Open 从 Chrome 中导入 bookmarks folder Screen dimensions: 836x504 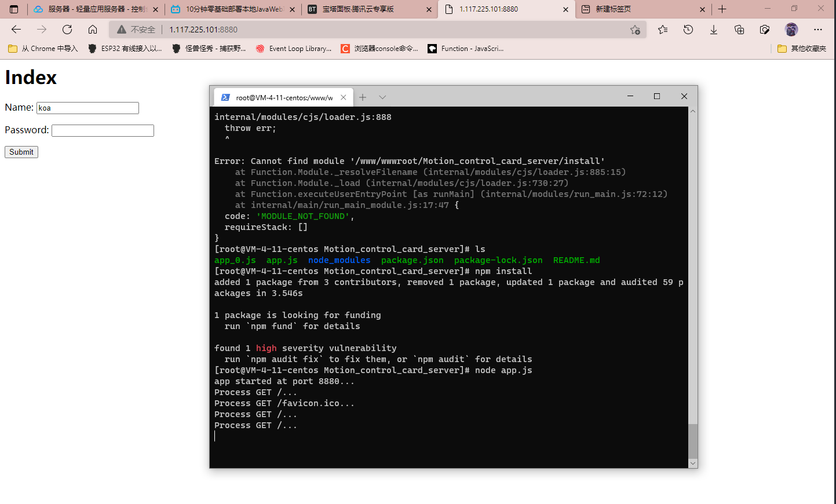click(x=43, y=49)
